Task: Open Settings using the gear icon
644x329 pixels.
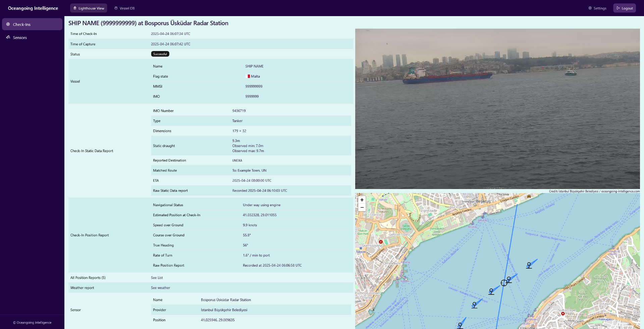Action: tap(590, 8)
